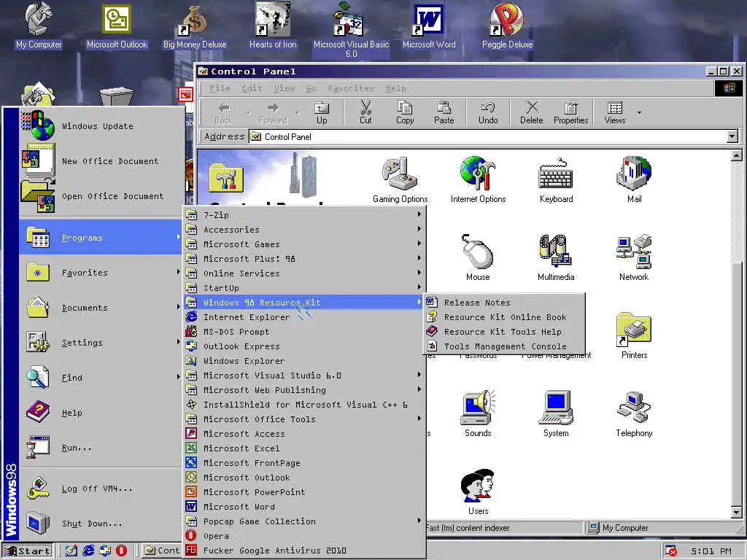This screenshot has width=747, height=560.
Task: Click system tray icon beside clock
Action: tap(671, 551)
